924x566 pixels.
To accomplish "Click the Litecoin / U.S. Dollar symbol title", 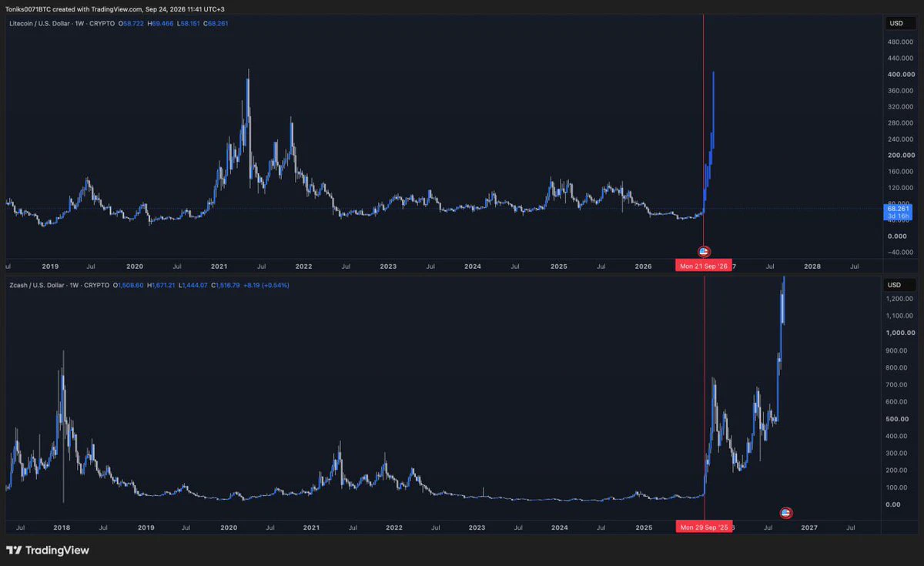I will point(40,24).
